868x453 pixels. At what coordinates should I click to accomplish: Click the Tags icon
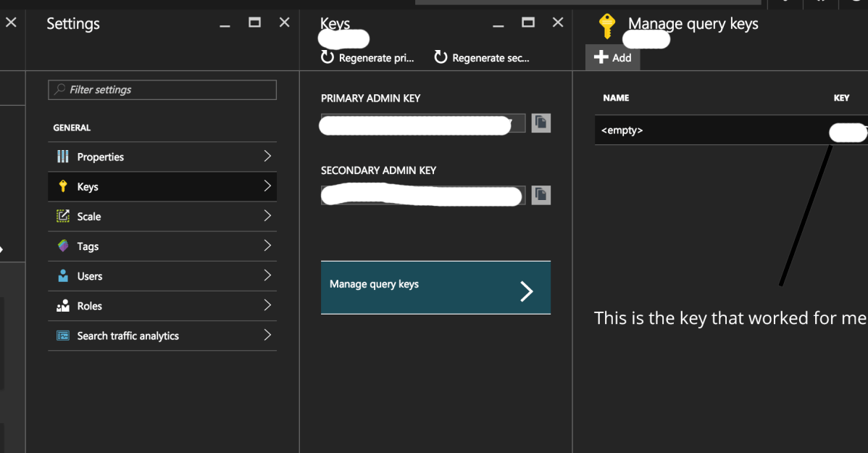click(63, 246)
